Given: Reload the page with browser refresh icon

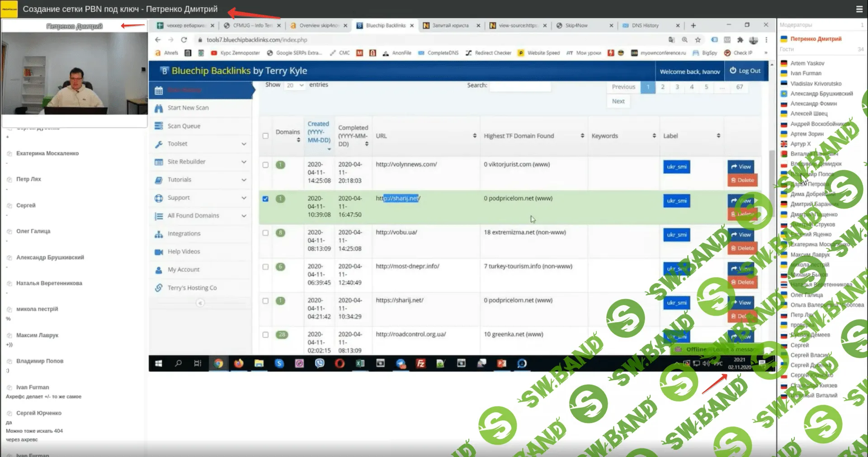Looking at the screenshot, I should click(184, 40).
